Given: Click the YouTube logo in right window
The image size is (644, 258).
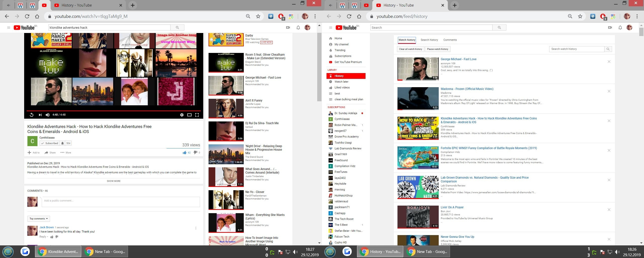Looking at the screenshot, I should [346, 27].
